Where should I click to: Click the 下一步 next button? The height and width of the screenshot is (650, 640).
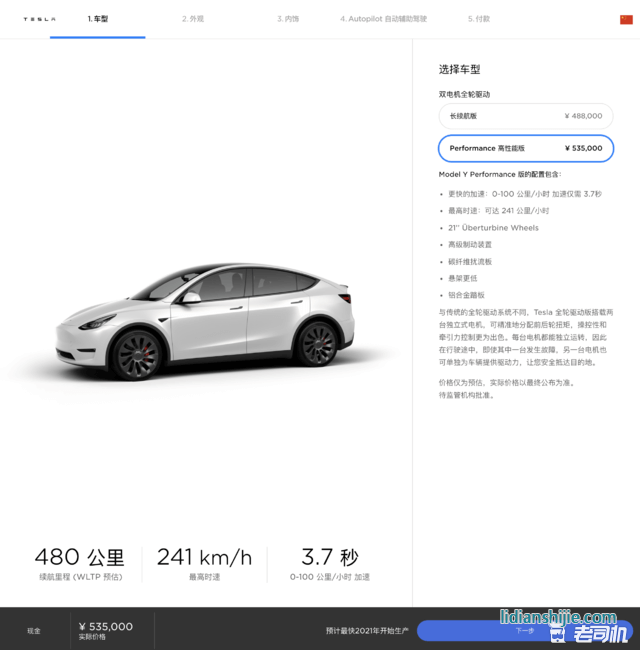[525, 631]
